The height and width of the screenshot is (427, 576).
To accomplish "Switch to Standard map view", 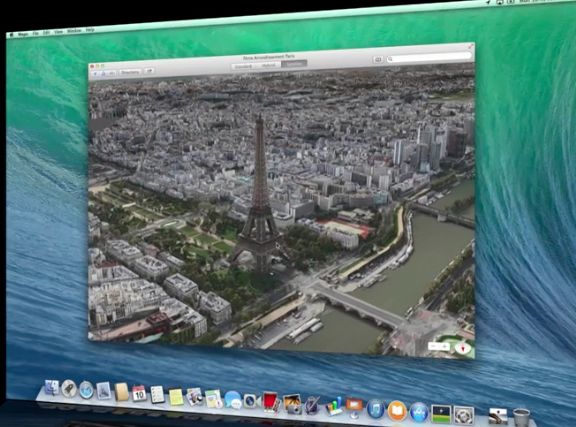I will pos(244,67).
